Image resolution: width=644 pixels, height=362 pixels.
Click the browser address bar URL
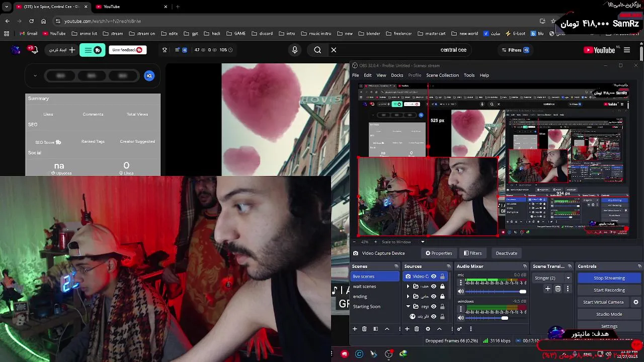point(103,21)
